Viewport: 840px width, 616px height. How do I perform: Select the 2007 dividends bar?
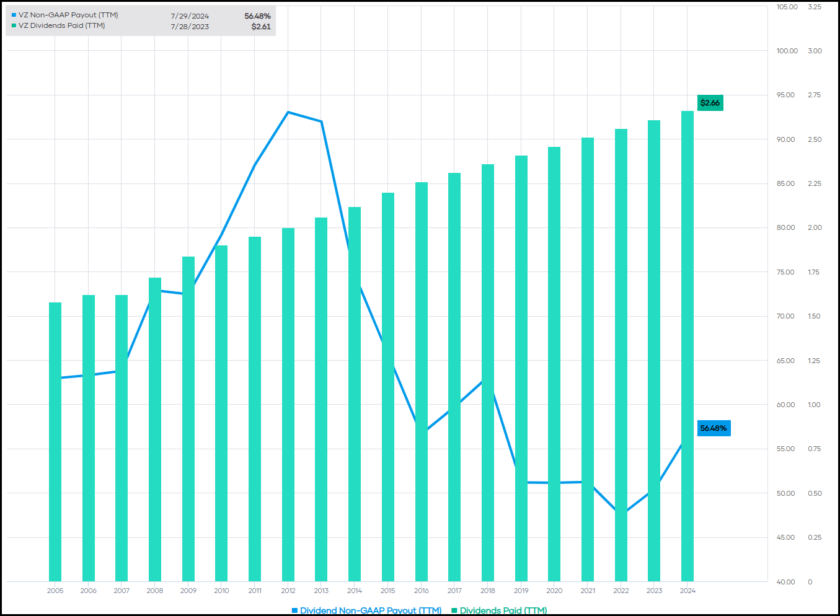pos(122,438)
